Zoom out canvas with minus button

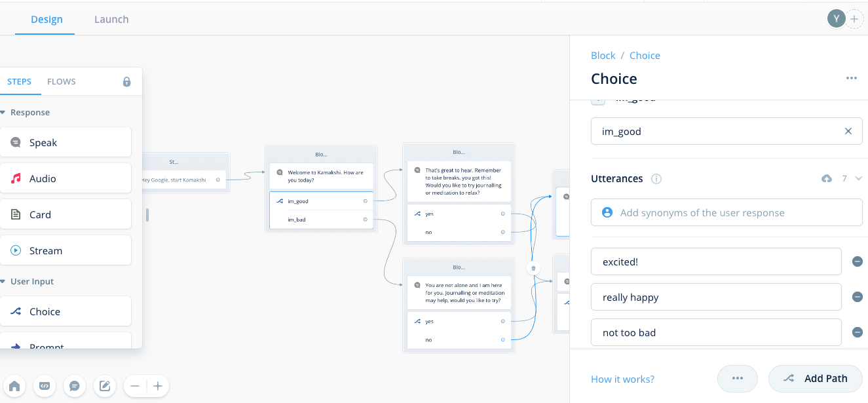point(135,386)
